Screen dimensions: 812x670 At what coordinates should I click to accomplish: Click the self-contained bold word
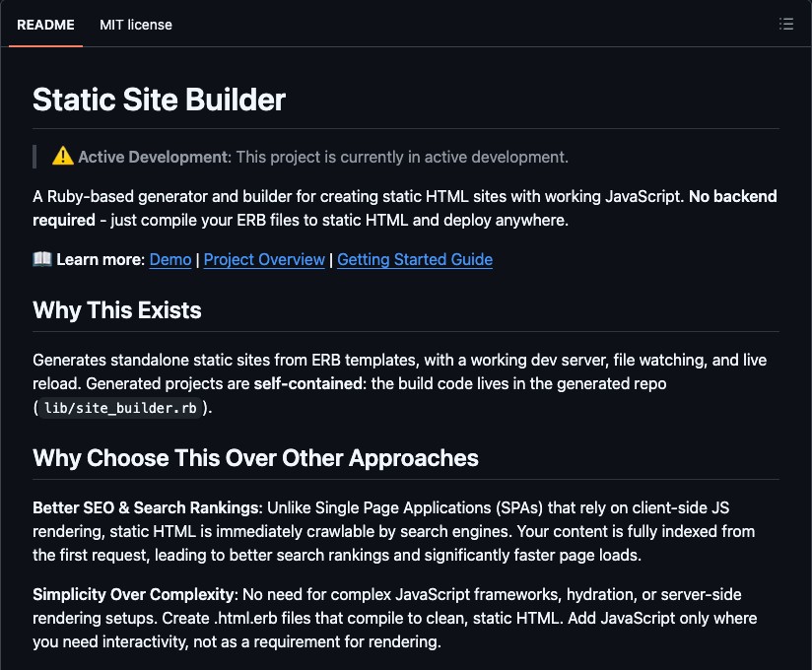click(307, 383)
